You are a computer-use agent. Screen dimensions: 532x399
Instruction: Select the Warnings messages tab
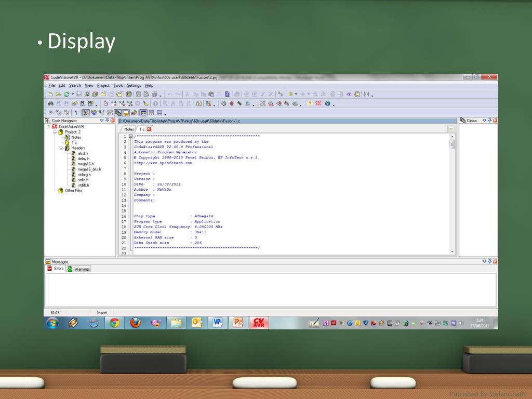[79, 269]
